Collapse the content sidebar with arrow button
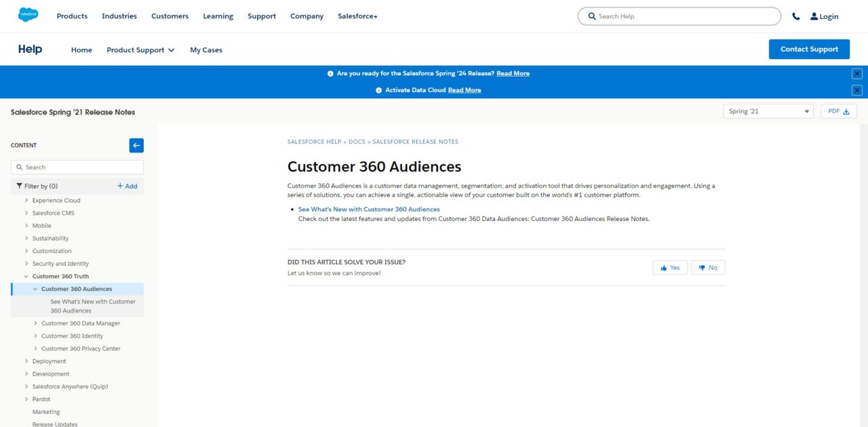This screenshot has height=427, width=868. click(136, 145)
